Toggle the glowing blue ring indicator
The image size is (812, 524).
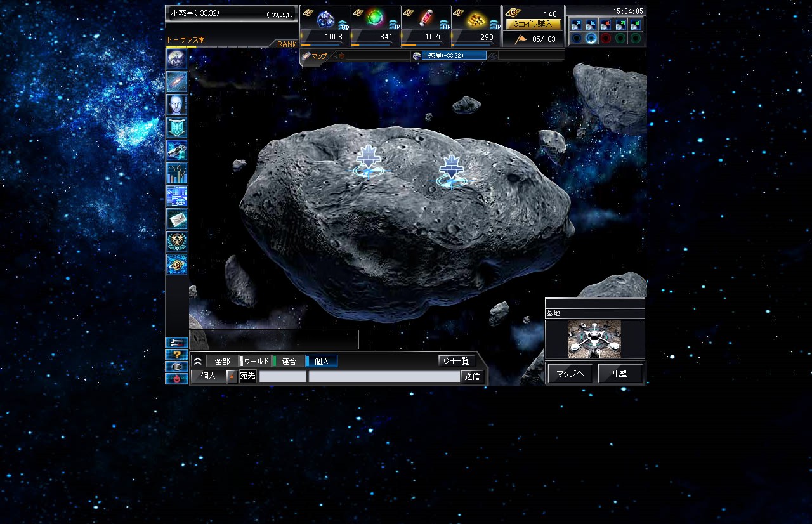click(x=591, y=39)
